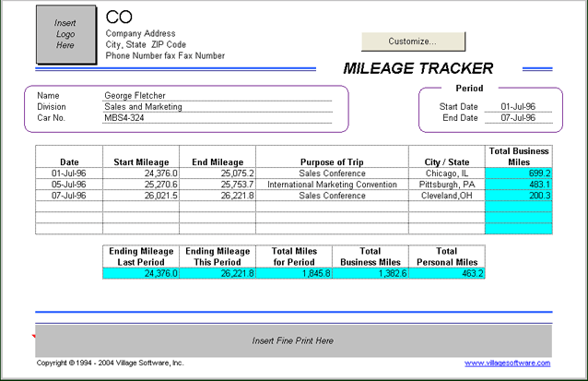Select the Insert Fine Print Here area

293,340
